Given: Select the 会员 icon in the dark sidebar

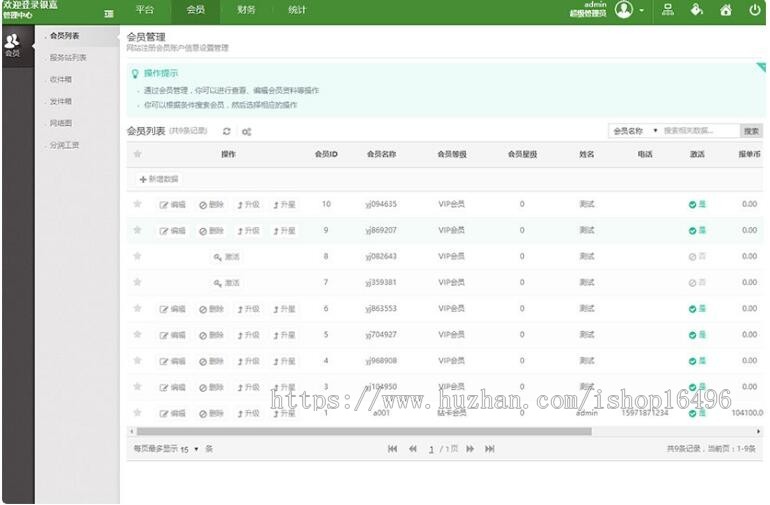Looking at the screenshot, I should tap(12, 46).
